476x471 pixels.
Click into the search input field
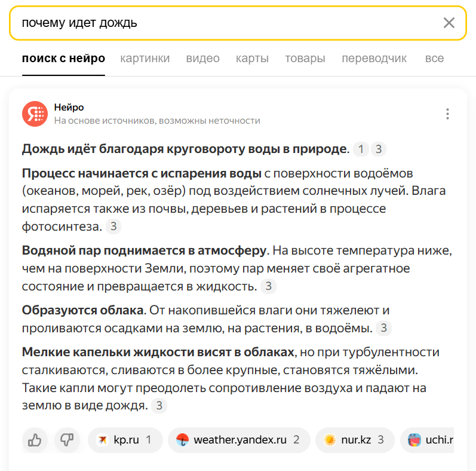(227, 23)
